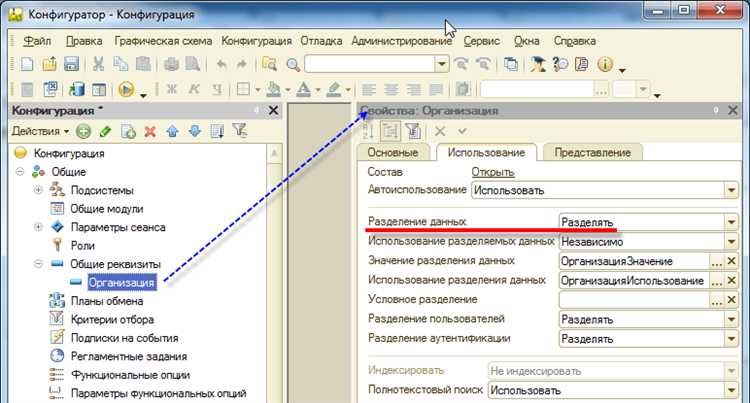This screenshot has height=403, width=750.
Task: Click the text color A icon
Action: point(303,89)
